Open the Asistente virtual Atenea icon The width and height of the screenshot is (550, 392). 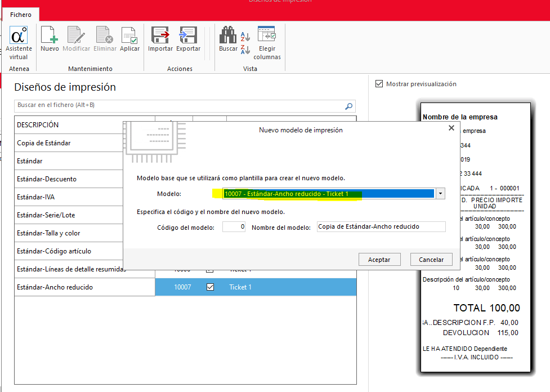click(19, 36)
